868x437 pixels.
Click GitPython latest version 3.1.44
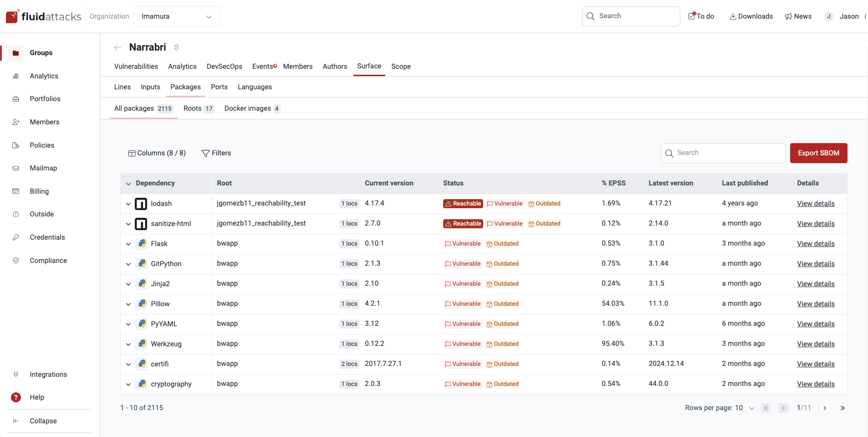click(659, 263)
